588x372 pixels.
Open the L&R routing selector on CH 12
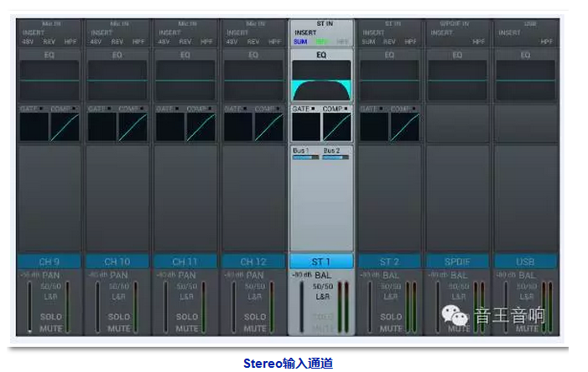(x=255, y=297)
